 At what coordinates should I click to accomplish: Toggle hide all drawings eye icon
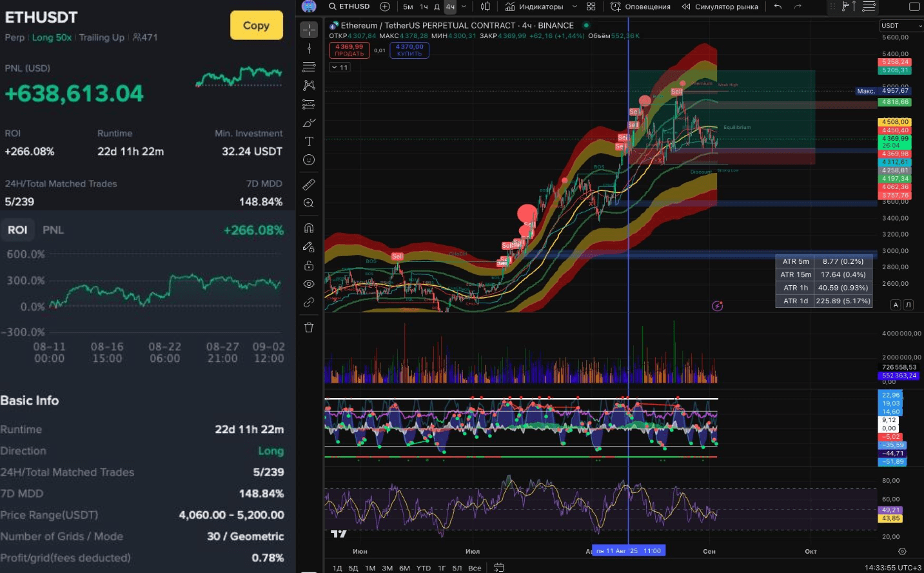pos(309,284)
